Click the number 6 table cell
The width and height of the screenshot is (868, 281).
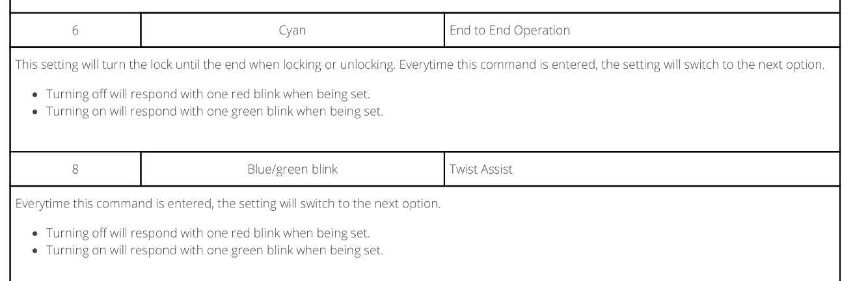pos(75,31)
